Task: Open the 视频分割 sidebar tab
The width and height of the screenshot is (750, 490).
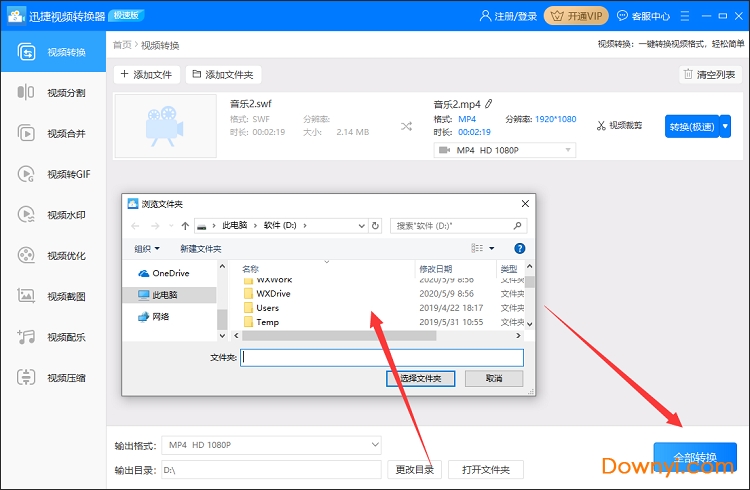Action: [53, 92]
